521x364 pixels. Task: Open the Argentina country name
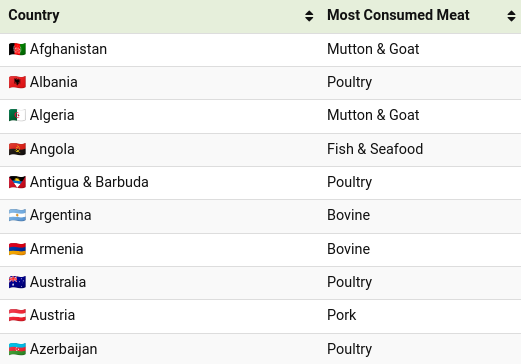coord(60,215)
